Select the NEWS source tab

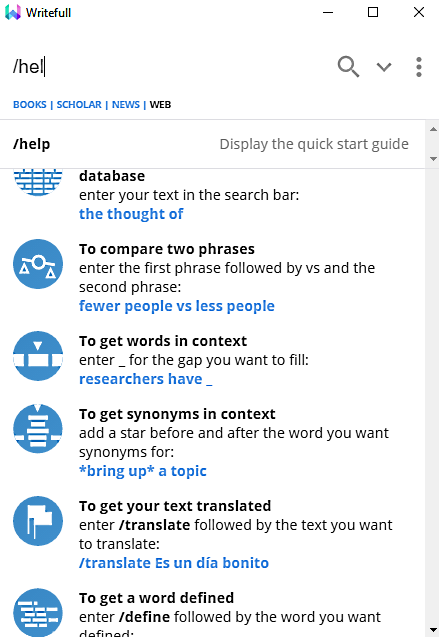click(125, 105)
